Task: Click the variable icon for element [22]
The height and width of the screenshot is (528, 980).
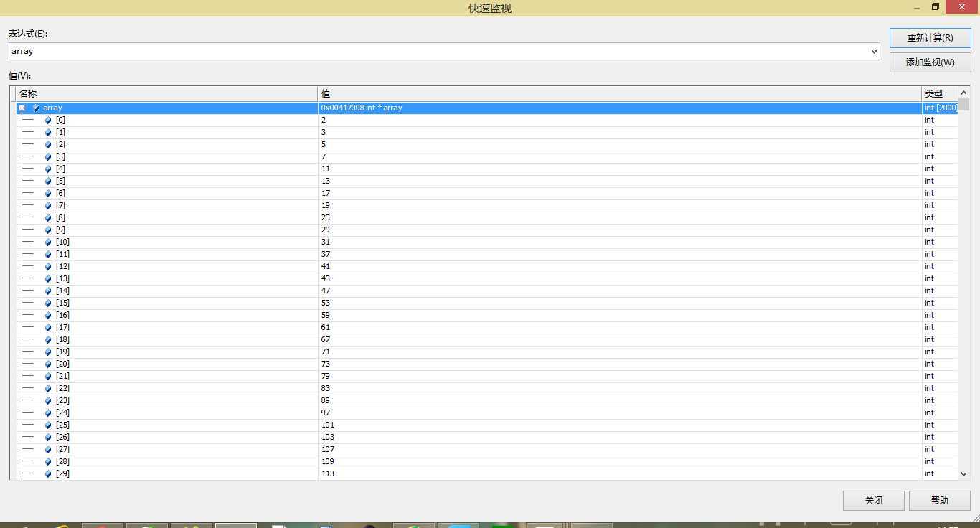Action: (x=49, y=388)
